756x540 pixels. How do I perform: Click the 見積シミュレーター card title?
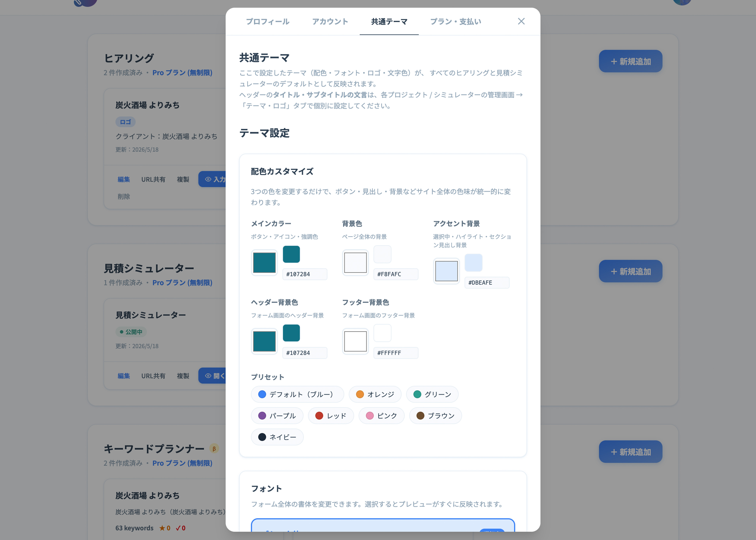pyautogui.click(x=150, y=315)
